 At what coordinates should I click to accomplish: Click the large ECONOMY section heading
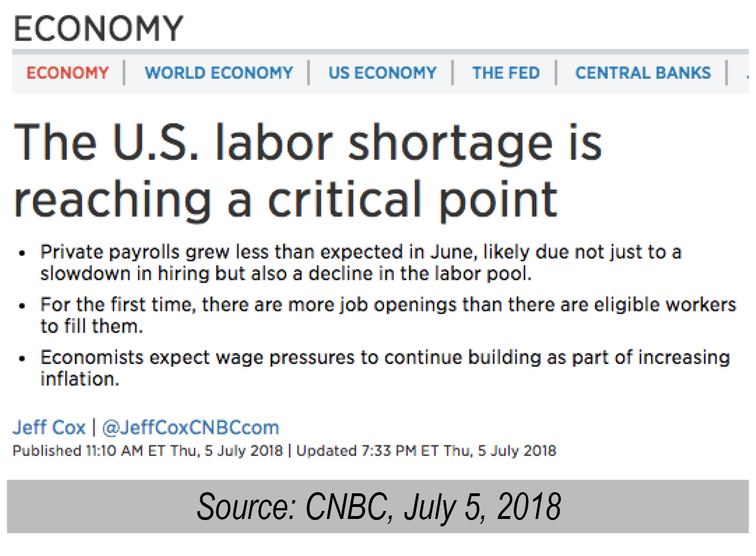point(98,29)
